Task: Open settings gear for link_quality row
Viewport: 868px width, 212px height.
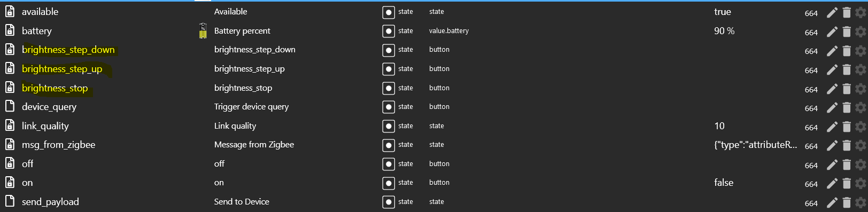Action: (861, 127)
